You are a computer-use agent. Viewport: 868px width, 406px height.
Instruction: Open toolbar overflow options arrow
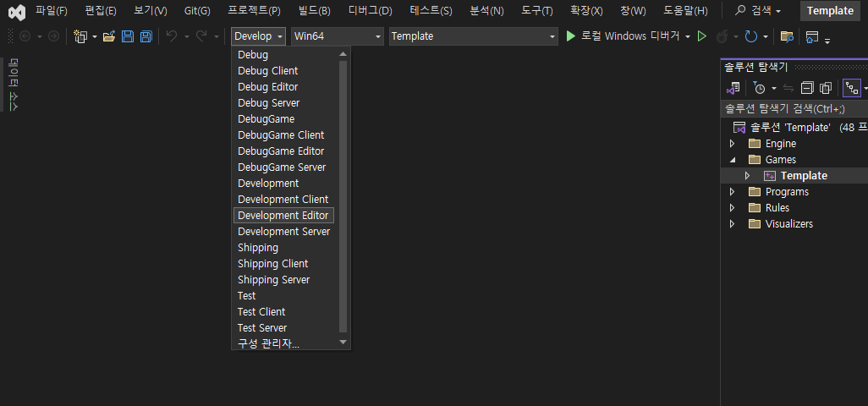[827, 41]
